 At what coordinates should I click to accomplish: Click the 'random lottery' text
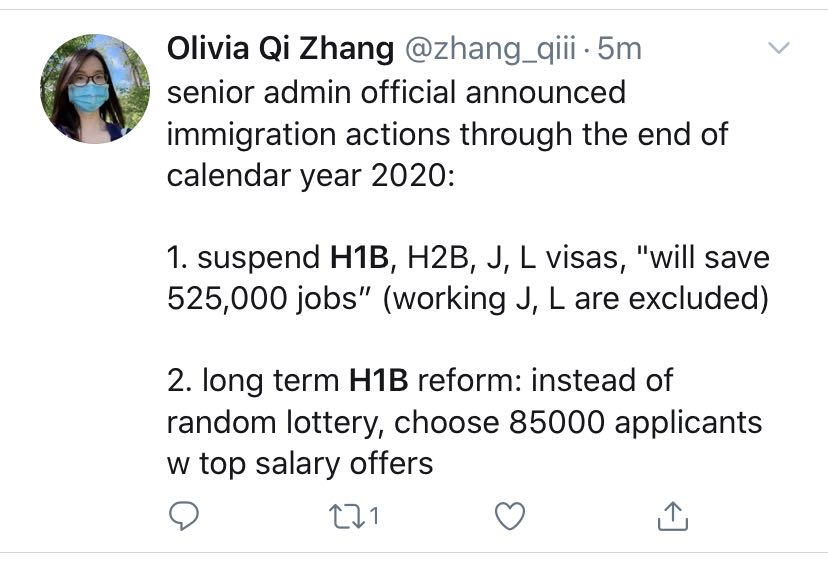coord(273,423)
